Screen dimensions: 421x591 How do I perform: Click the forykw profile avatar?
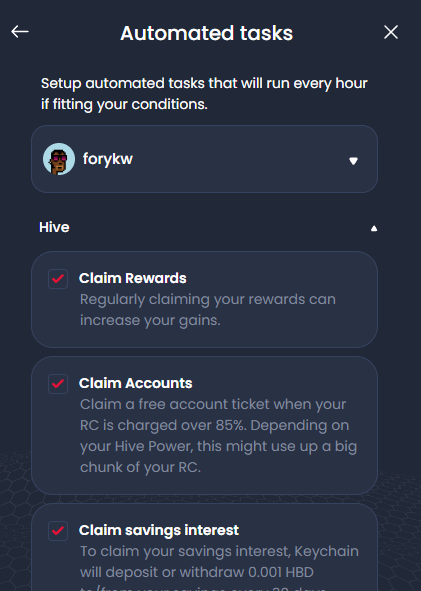59,159
